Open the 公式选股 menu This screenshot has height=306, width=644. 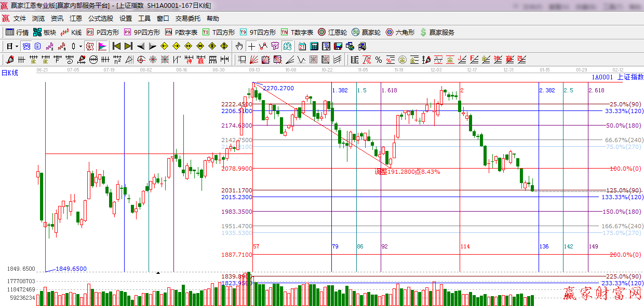(x=100, y=18)
